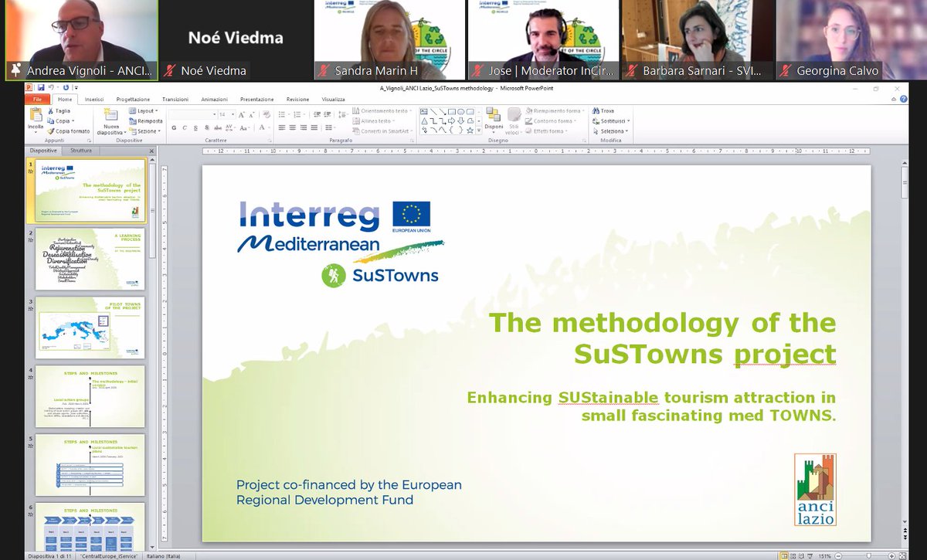927x560 pixels.
Task: Zoom in with plus button in status bar
Action: [x=891, y=556]
